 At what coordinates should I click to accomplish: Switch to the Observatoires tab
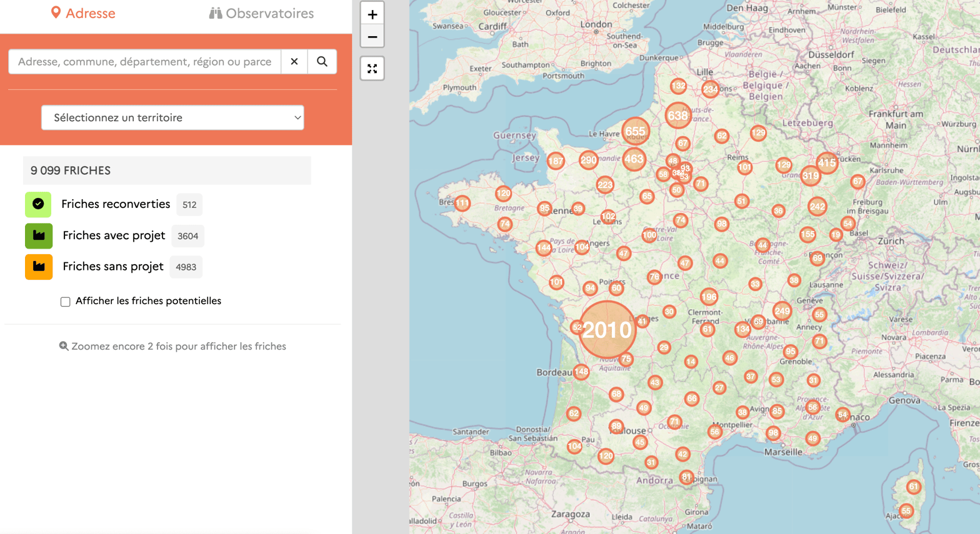(x=261, y=13)
